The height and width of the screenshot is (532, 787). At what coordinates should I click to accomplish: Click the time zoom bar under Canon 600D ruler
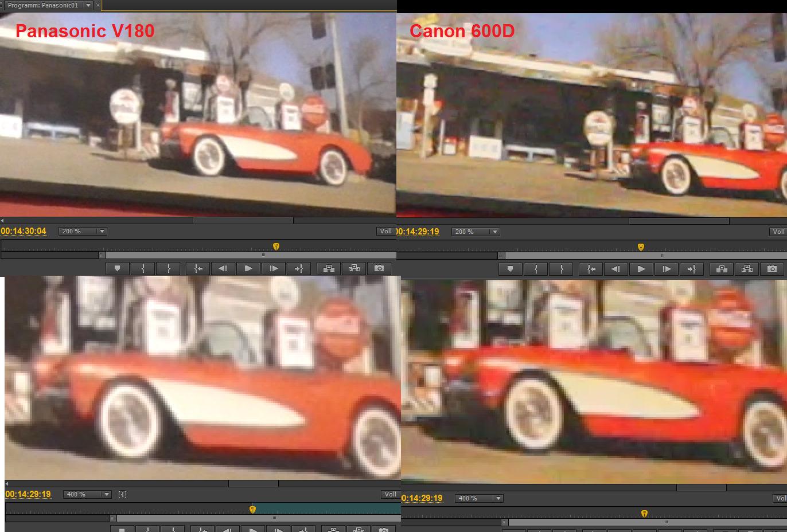point(642,256)
